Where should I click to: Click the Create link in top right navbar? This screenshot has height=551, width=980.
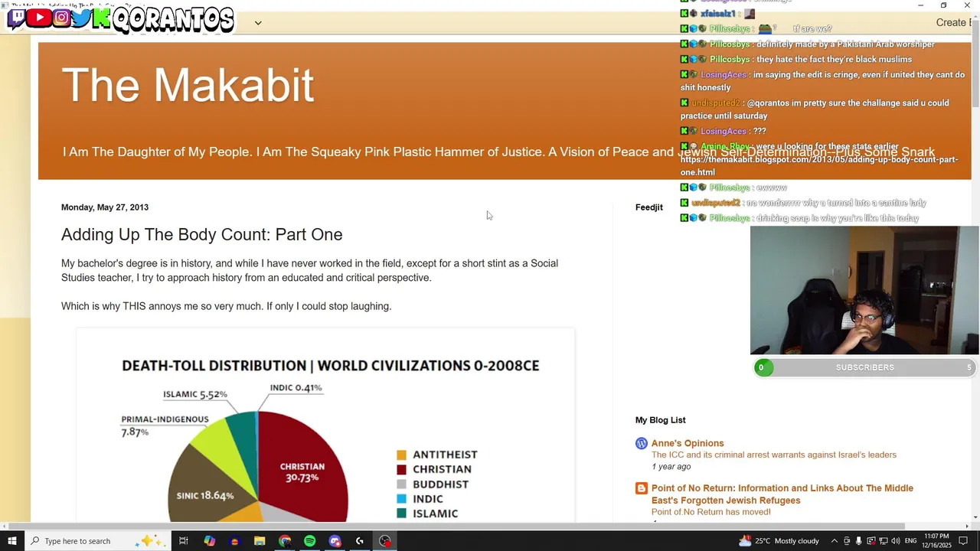[952, 22]
